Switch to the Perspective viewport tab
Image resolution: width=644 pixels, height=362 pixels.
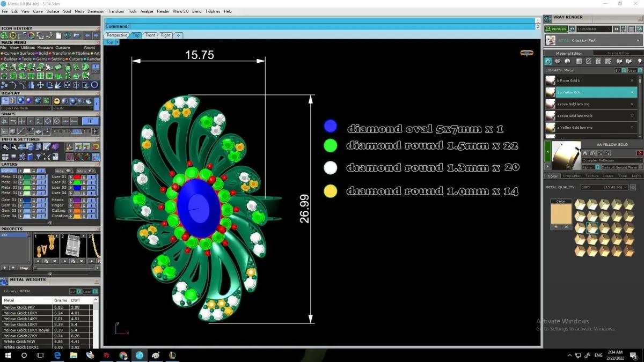coord(117,35)
